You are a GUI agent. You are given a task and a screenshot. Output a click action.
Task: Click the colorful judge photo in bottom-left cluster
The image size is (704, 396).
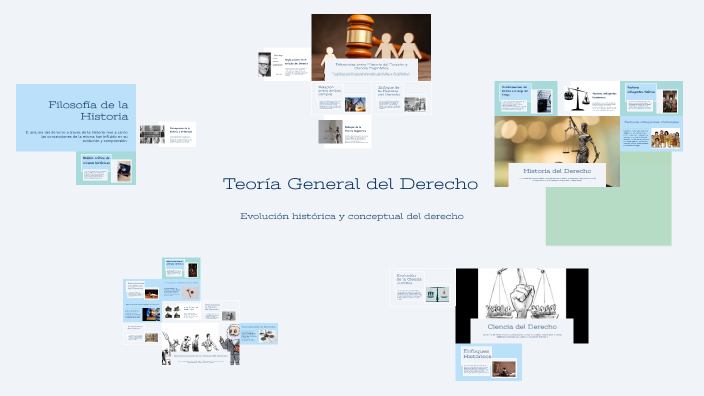pyautogui.click(x=151, y=314)
